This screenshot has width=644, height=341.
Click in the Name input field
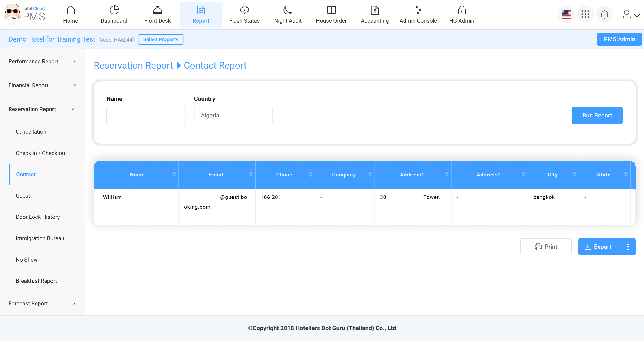[x=146, y=116]
